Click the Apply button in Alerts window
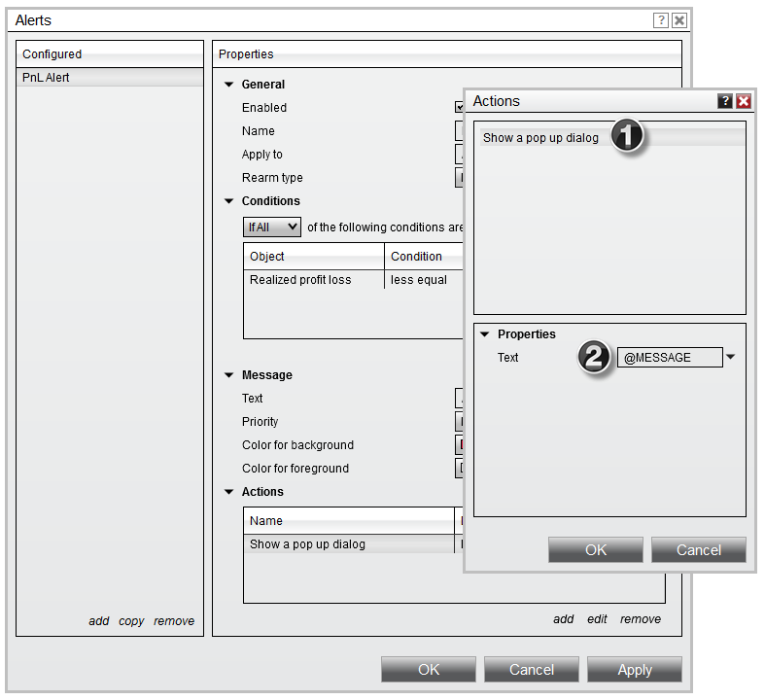The height and width of the screenshot is (700, 765). pyautogui.click(x=634, y=670)
